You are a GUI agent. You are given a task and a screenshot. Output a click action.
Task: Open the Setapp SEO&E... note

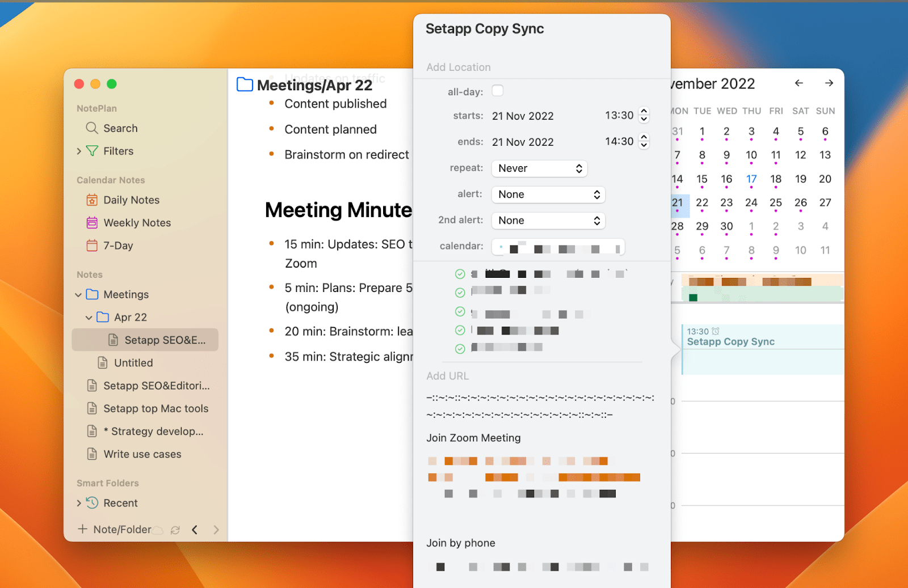pyautogui.click(x=145, y=340)
